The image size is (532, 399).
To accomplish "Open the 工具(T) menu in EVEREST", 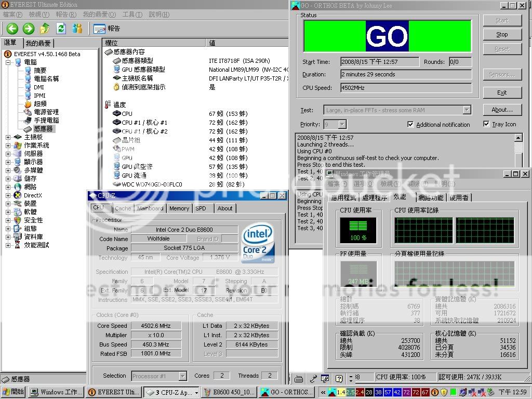I will tap(132, 15).
